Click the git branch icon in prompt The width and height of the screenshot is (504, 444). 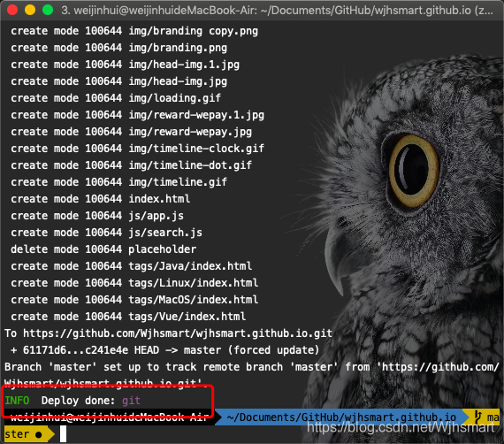tap(478, 417)
